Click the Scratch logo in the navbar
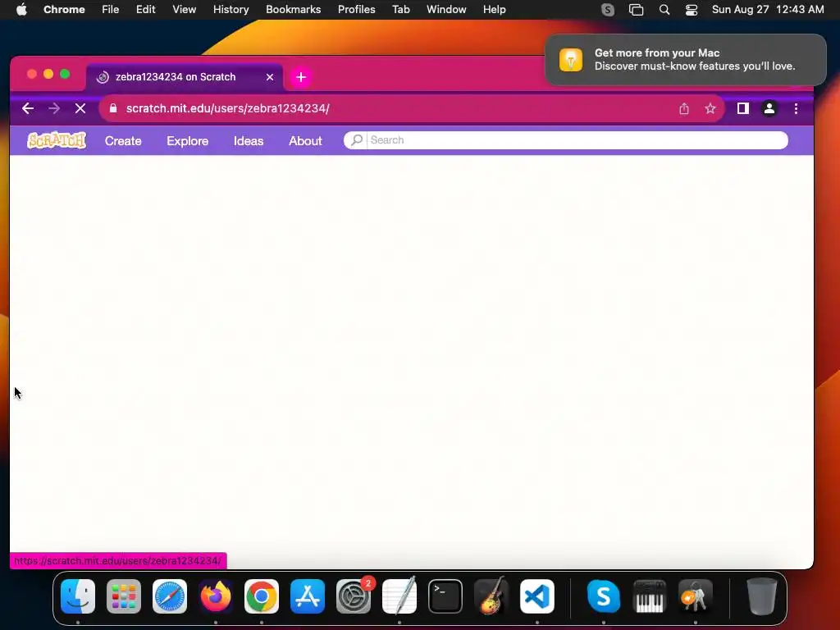Image resolution: width=840 pixels, height=630 pixels. tap(57, 140)
